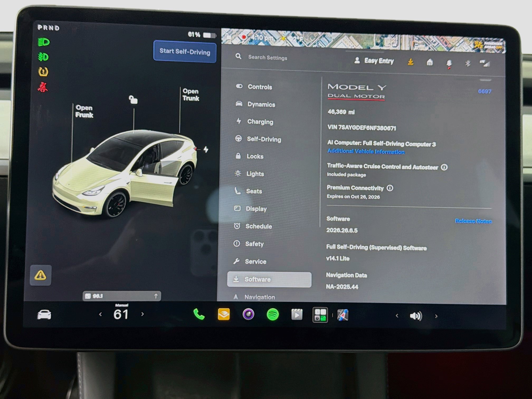Select the Software settings menu
532x399 pixels.
point(269,279)
